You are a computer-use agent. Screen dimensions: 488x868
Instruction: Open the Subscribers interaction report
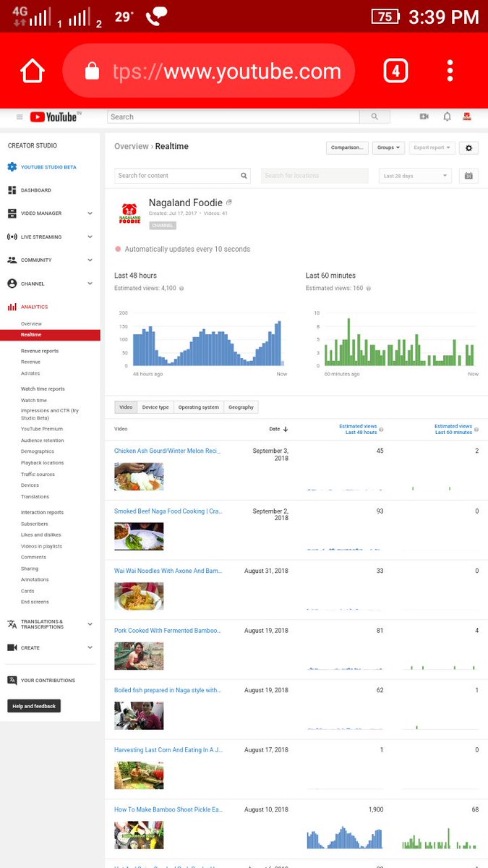coord(35,524)
